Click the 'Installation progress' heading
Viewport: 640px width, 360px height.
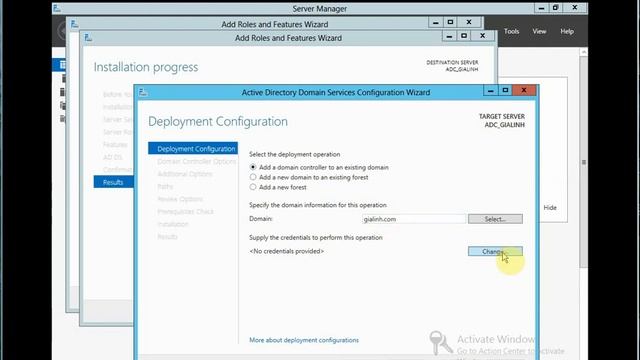(x=146, y=67)
